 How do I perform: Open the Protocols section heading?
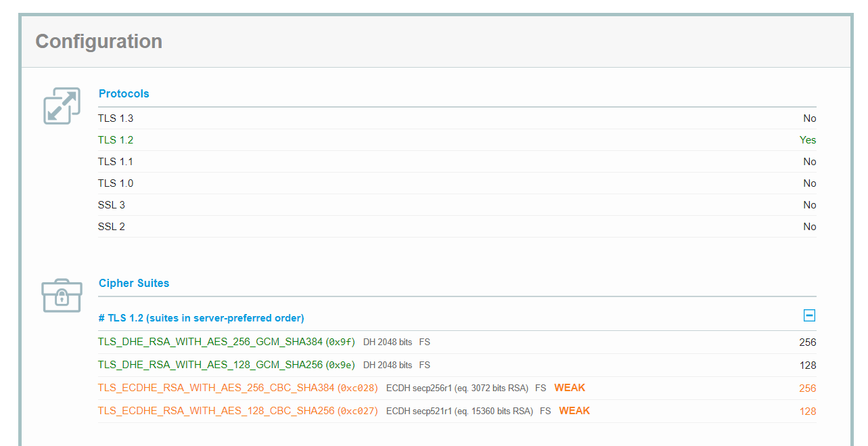tap(124, 93)
